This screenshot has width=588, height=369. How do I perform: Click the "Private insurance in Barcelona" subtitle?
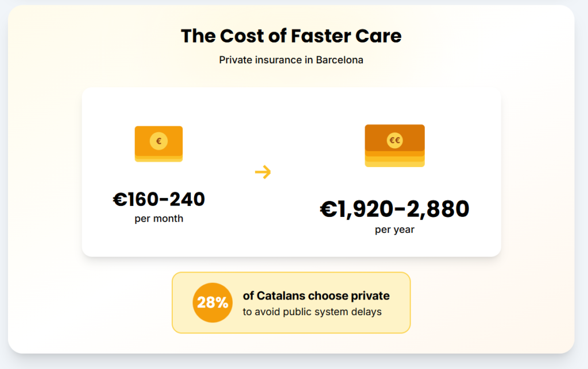click(x=291, y=60)
